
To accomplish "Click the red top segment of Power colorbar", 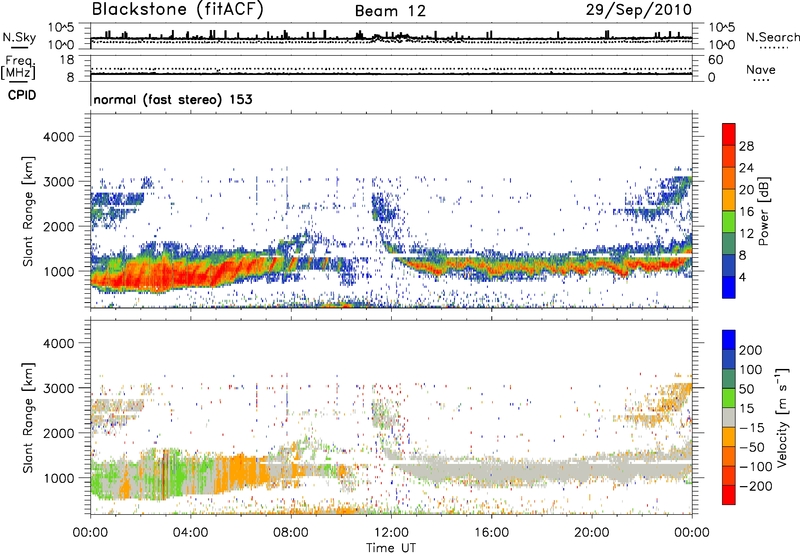I will 729,134.
